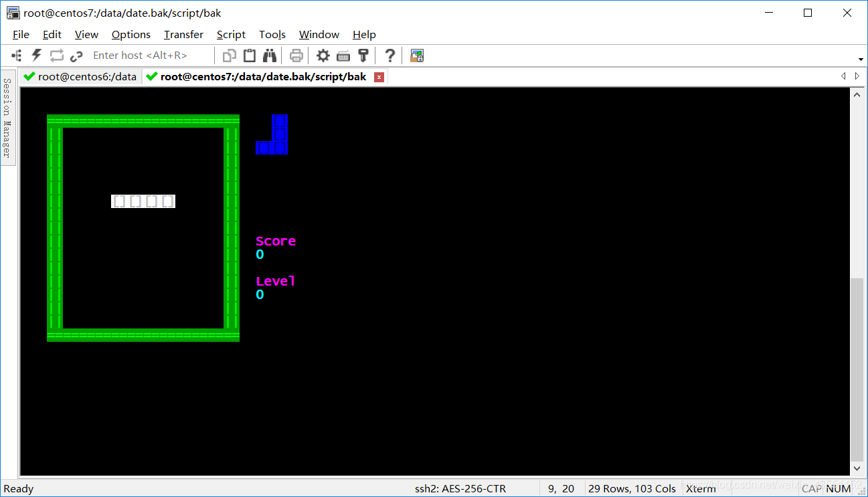
Task: Expand the Session Manager side panel
Action: pos(7,117)
